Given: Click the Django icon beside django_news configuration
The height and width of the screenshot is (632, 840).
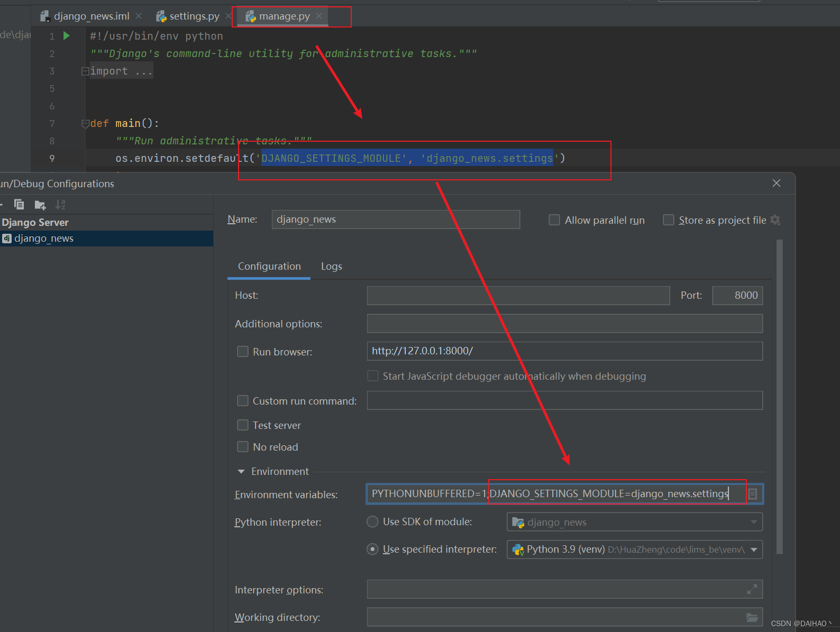Looking at the screenshot, I should click(7, 239).
